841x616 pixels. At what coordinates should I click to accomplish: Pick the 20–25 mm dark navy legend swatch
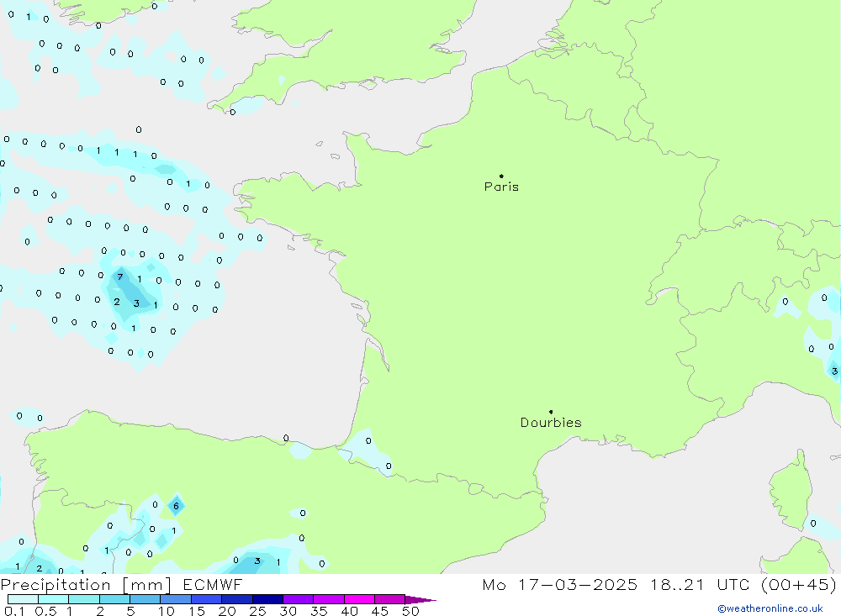click(x=237, y=599)
